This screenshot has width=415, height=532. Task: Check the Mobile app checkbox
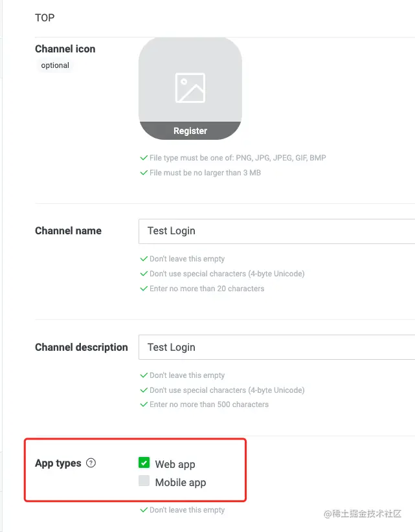[144, 481]
